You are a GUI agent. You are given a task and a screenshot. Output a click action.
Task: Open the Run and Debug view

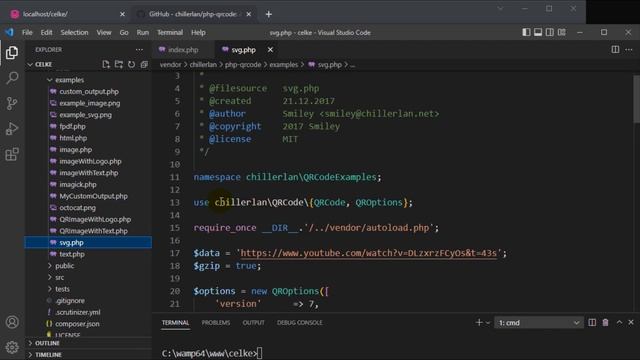12,129
